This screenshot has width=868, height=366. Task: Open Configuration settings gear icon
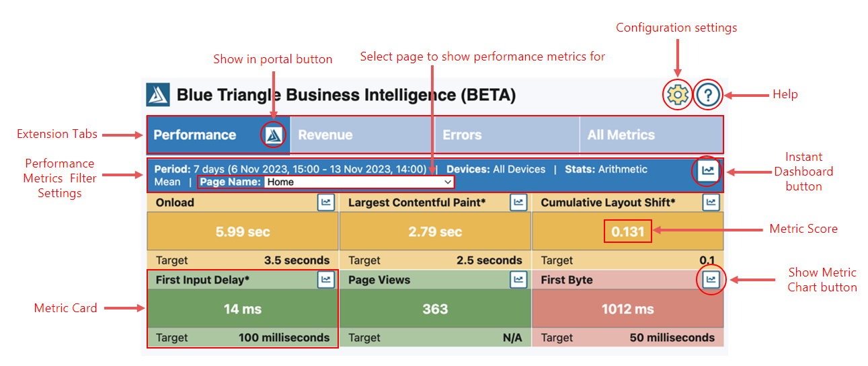click(x=677, y=96)
